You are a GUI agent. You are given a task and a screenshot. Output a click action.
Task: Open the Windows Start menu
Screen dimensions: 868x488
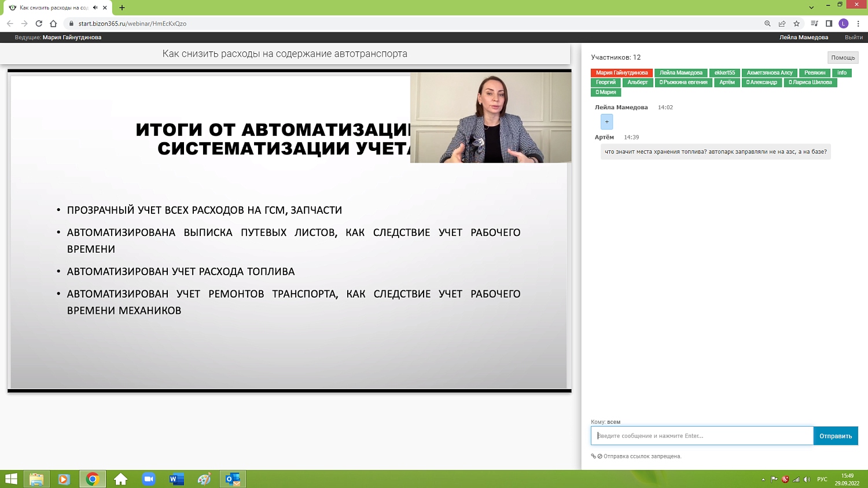click(11, 479)
